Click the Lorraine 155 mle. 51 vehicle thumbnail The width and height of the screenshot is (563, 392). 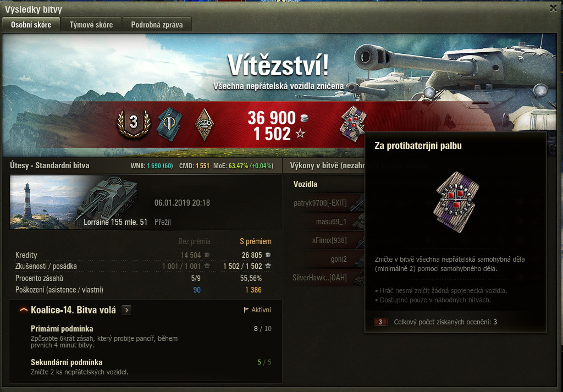coord(74,202)
